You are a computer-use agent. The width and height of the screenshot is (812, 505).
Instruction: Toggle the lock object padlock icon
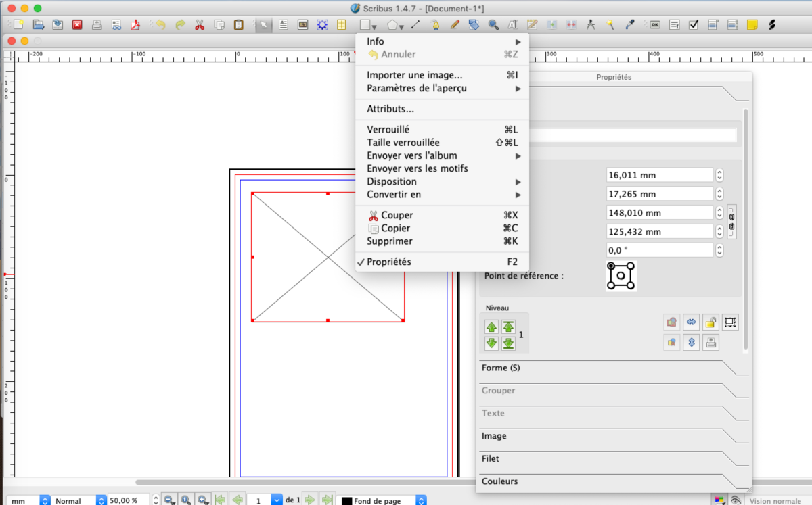(x=710, y=322)
